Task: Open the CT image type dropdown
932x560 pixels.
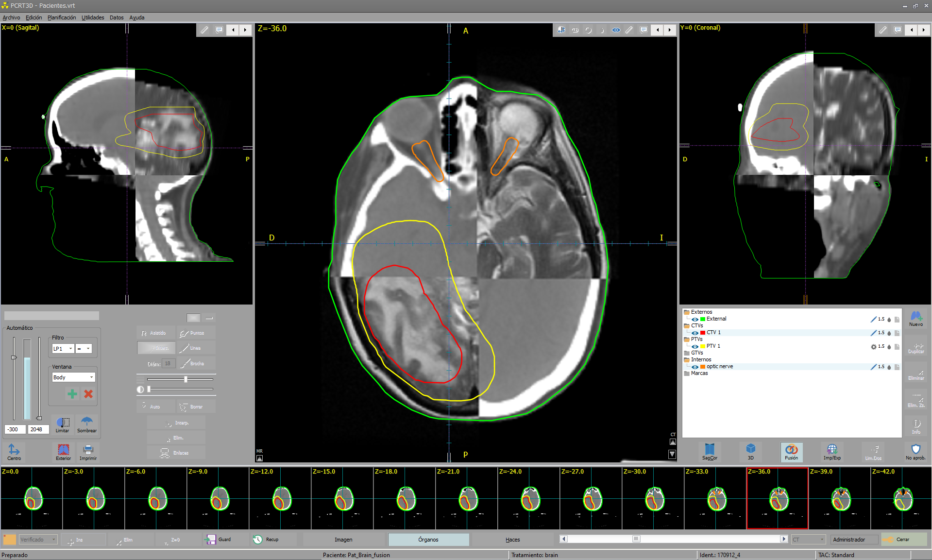Action: (x=808, y=540)
